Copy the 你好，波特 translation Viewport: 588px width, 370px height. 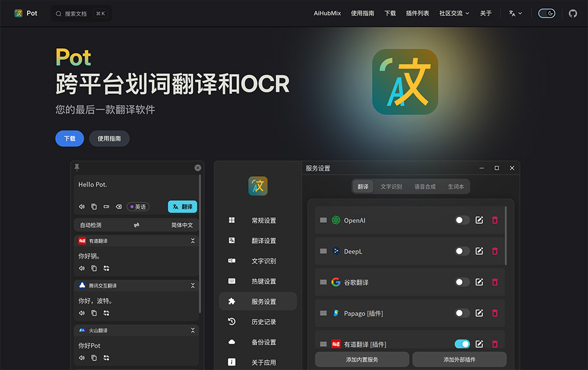click(94, 313)
